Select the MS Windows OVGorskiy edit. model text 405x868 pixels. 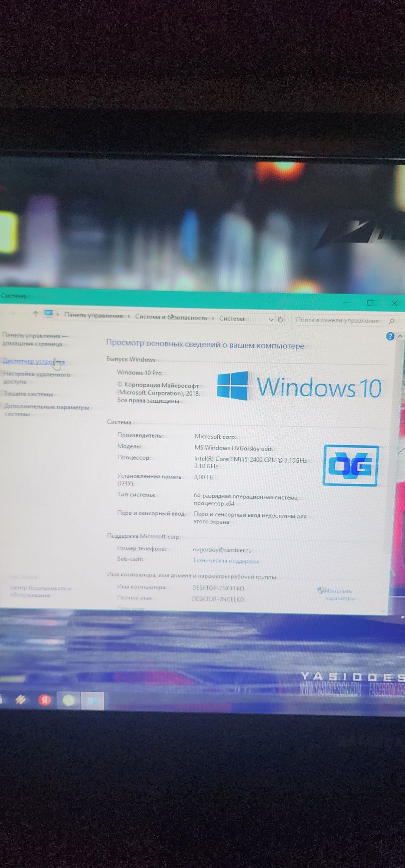coord(233,448)
